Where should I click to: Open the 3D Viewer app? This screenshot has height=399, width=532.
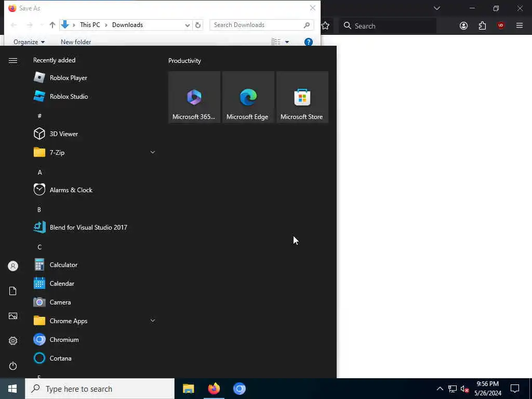click(94, 134)
